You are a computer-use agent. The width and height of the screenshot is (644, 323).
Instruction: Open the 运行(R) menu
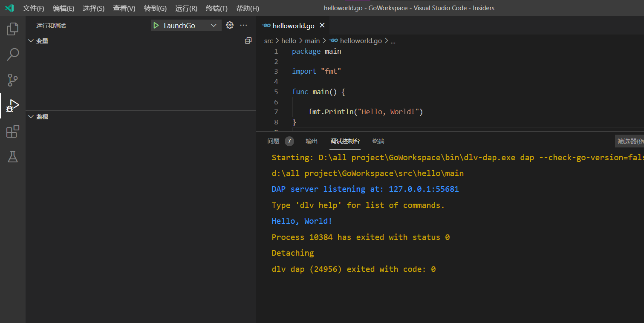click(186, 8)
